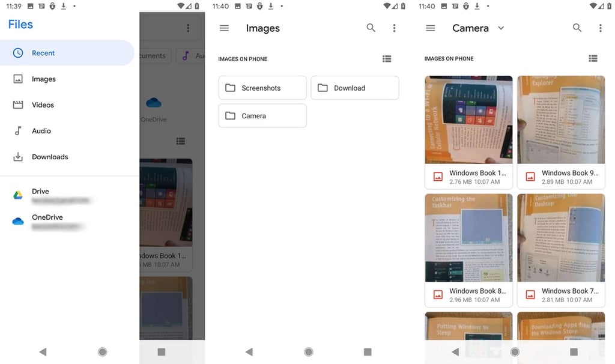The height and width of the screenshot is (364, 615).
Task: Open hamburger menu on Images screen
Action: (x=224, y=28)
